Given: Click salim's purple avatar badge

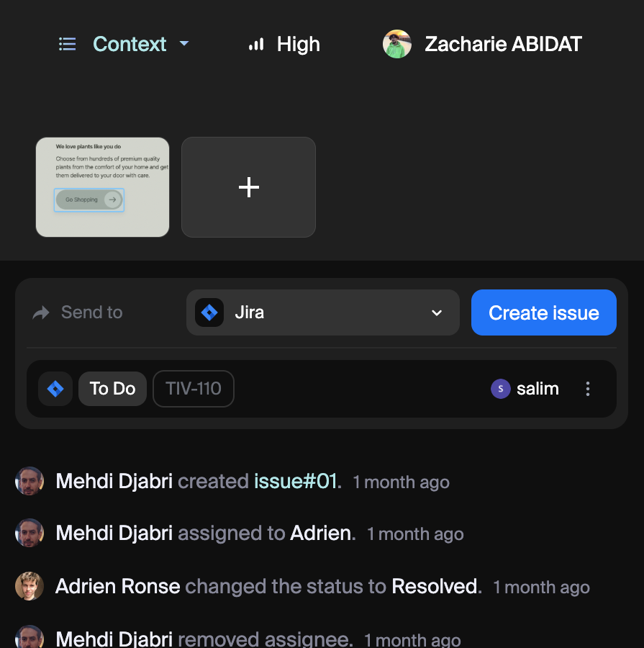Looking at the screenshot, I should click(500, 389).
